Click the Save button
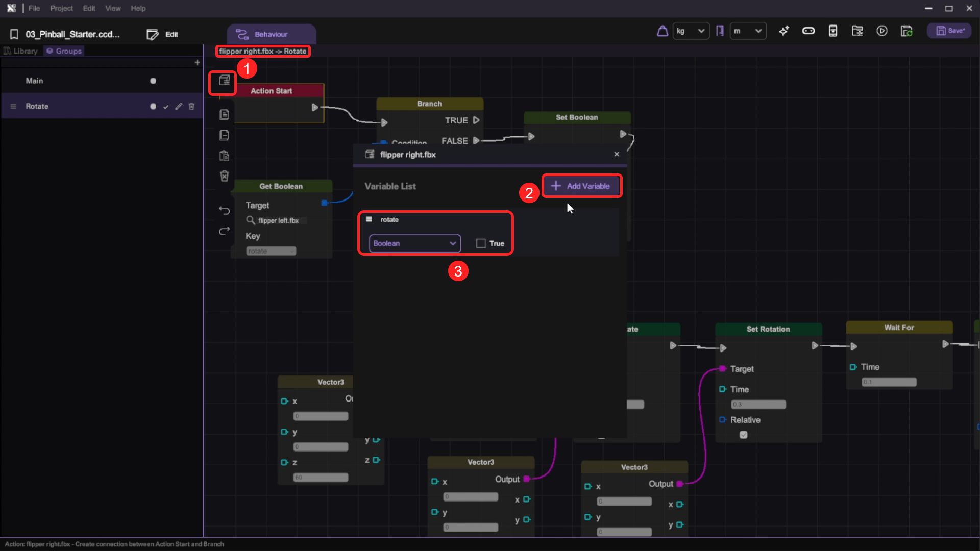 tap(950, 31)
